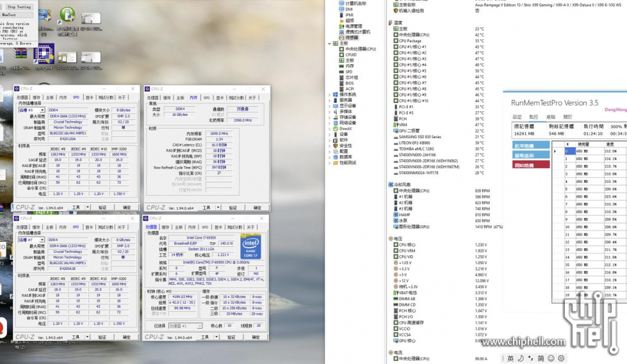627x364 pixels.
Task: Expand the 性能测试 branch in AIDA64
Action: point(329,163)
